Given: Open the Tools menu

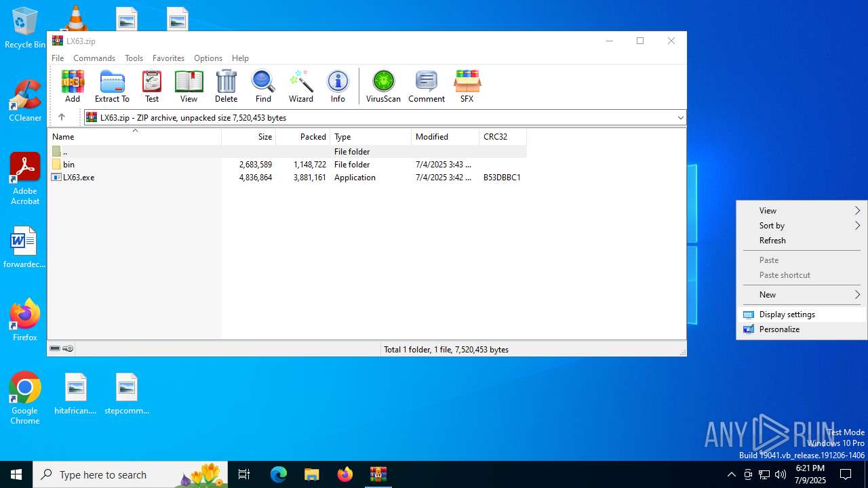Looking at the screenshot, I should [134, 58].
